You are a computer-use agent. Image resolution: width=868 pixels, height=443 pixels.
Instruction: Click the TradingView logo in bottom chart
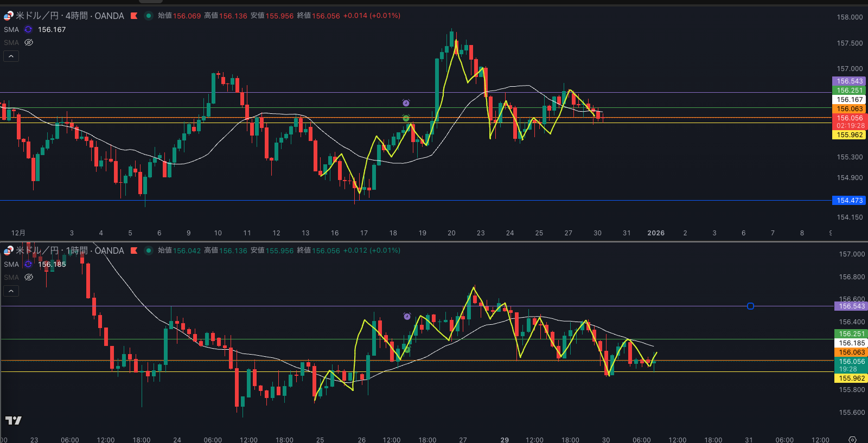coord(14,420)
